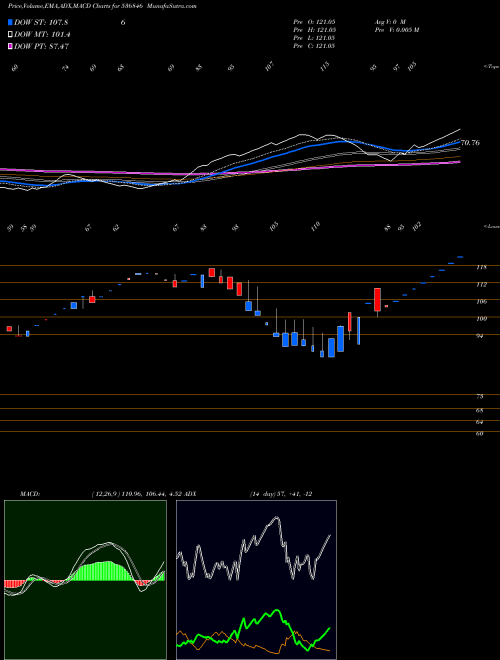Select the 'DOW PT: 87.47' legend text

click(x=41, y=46)
